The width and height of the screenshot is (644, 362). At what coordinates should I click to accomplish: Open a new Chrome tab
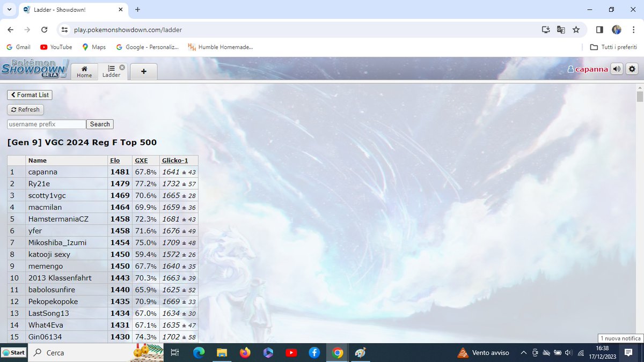tap(138, 10)
